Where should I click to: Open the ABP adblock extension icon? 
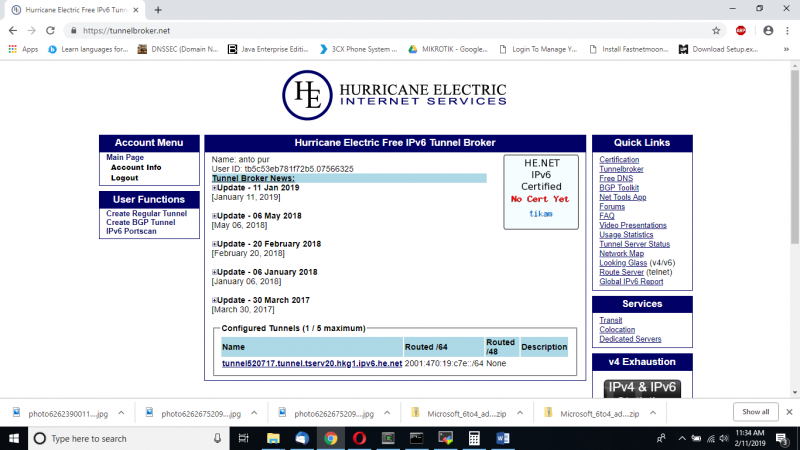point(741,31)
